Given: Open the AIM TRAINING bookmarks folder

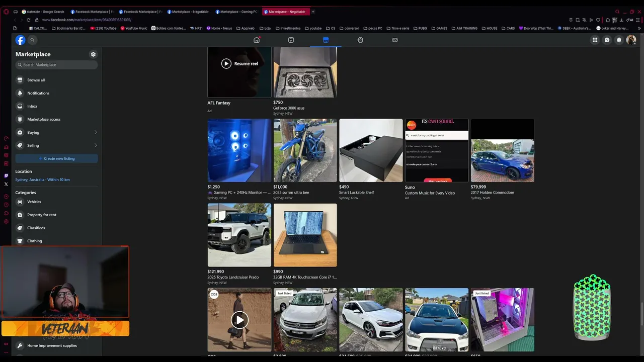Looking at the screenshot, I should click(x=464, y=28).
